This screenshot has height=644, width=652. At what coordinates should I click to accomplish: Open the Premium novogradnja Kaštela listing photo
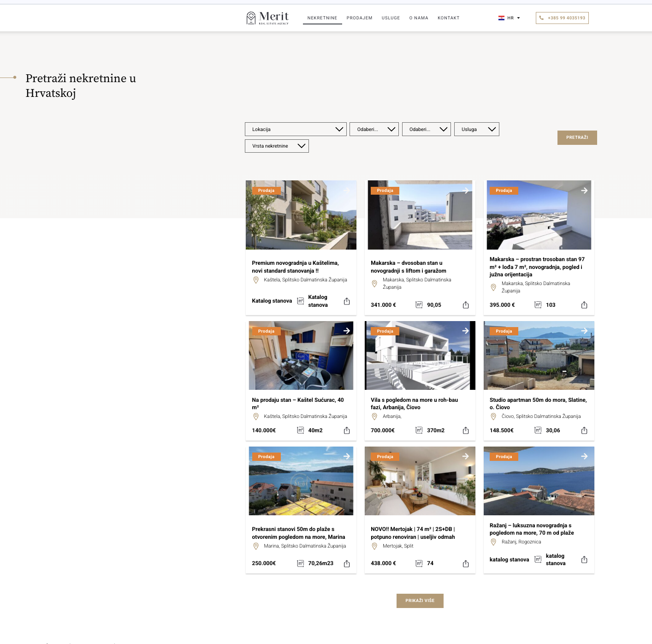(301, 215)
